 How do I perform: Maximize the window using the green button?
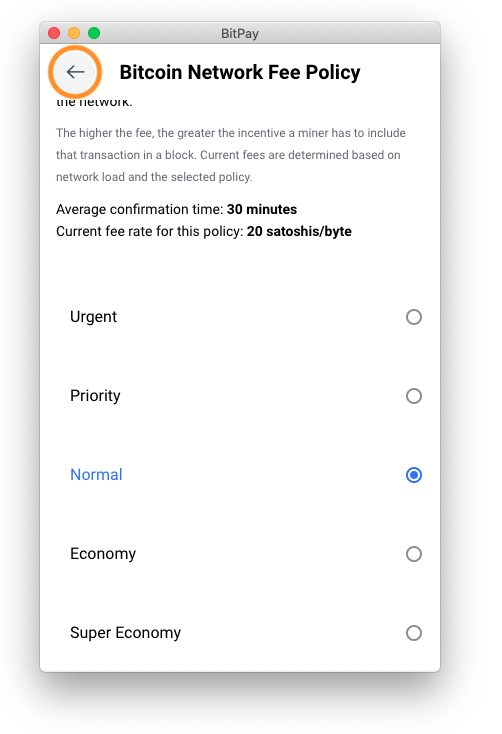click(94, 33)
